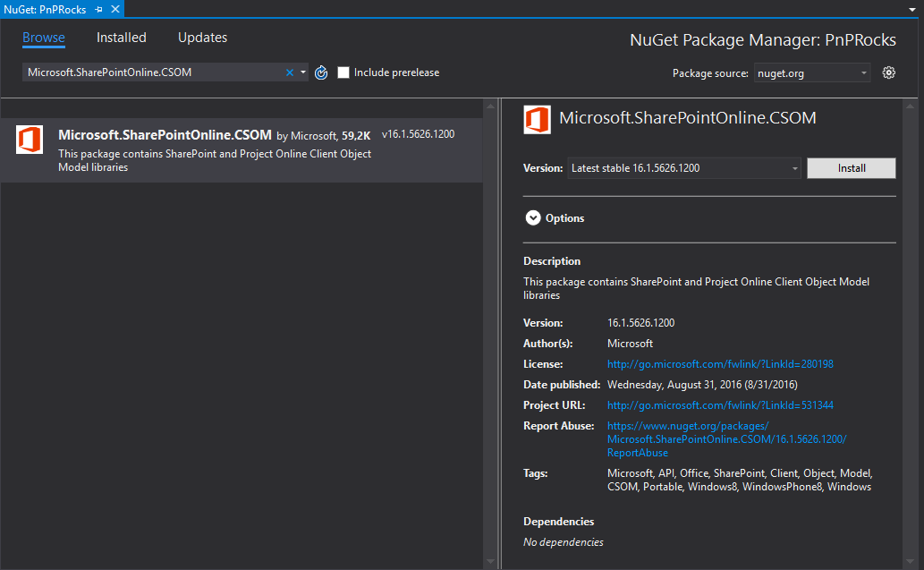Click the package icon beside the details title
This screenshot has width=924, height=570.
point(537,117)
